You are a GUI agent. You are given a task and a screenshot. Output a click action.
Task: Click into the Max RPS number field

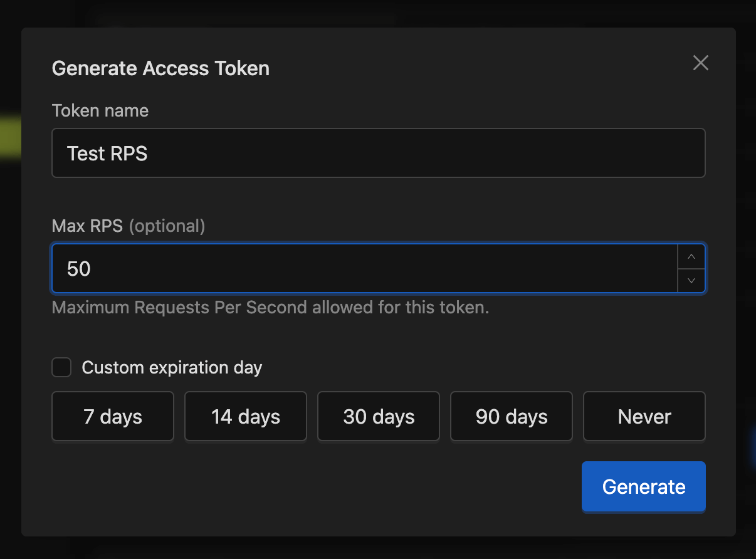[x=364, y=269]
